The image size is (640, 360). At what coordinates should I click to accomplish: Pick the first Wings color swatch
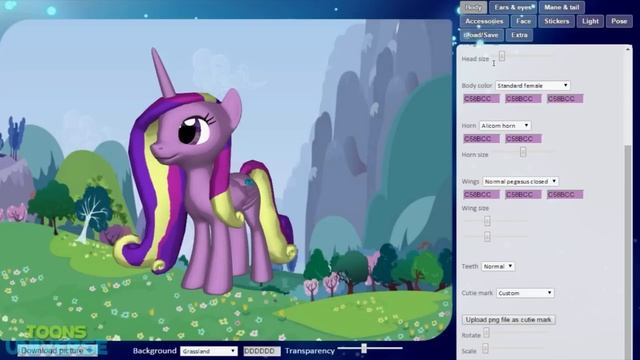[x=481, y=195]
